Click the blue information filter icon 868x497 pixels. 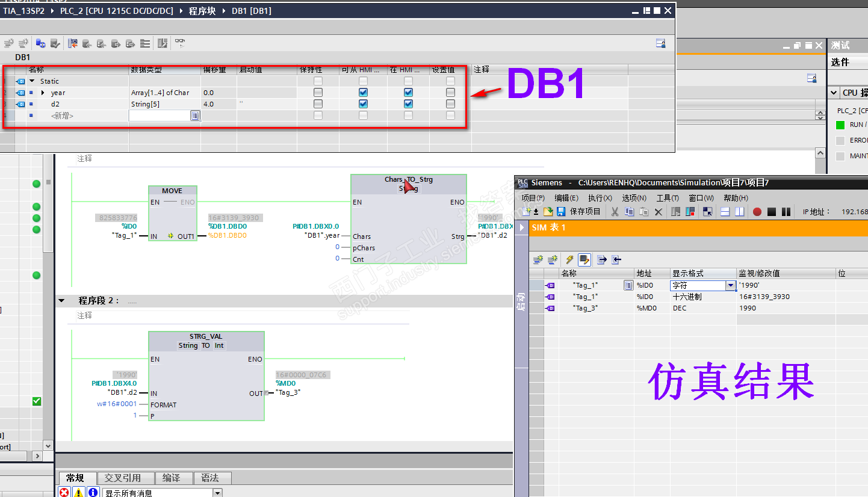coord(93,492)
